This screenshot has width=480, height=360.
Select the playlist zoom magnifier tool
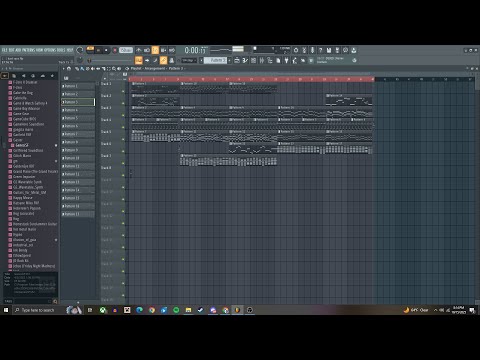click(x=114, y=69)
